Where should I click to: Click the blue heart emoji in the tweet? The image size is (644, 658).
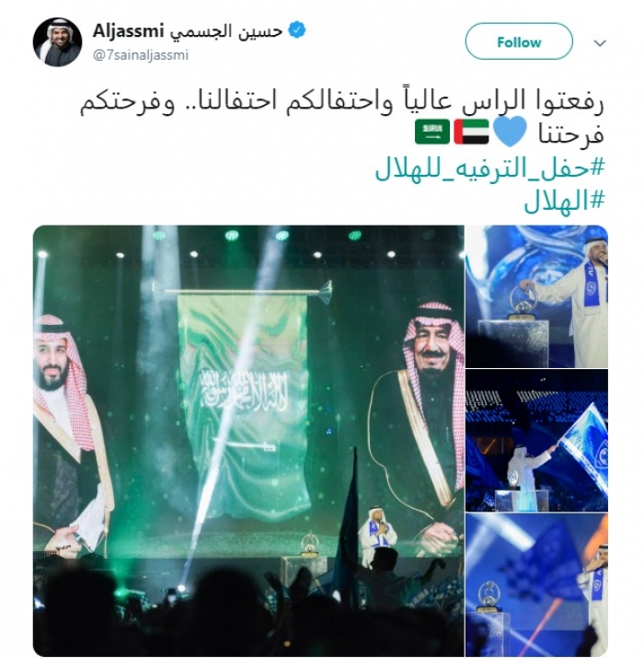[x=510, y=132]
